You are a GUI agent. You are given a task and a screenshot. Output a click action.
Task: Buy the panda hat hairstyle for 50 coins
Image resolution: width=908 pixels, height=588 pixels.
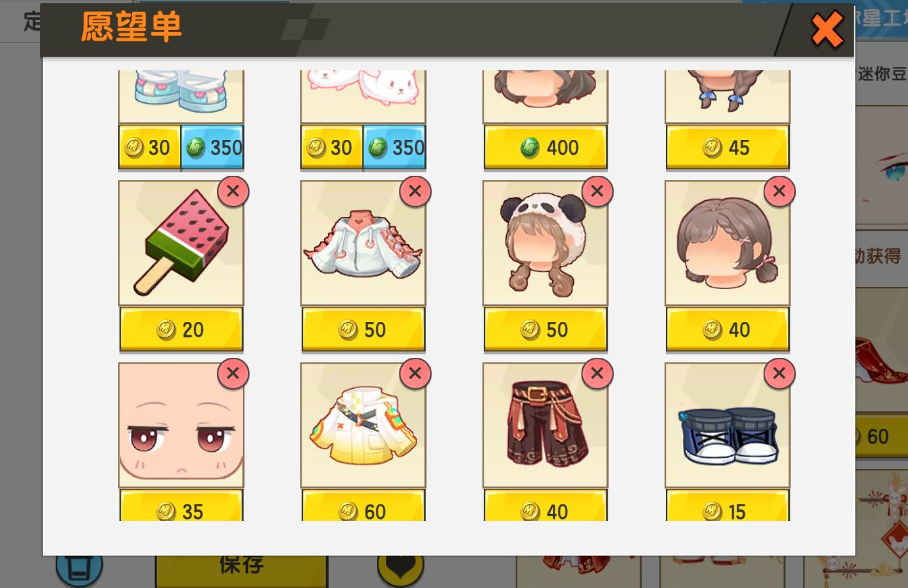coord(546,330)
